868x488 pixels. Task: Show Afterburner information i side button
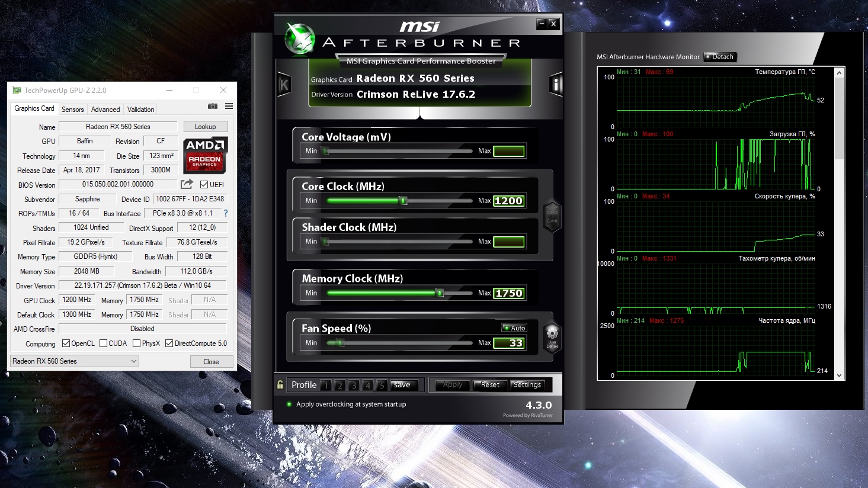coord(556,85)
